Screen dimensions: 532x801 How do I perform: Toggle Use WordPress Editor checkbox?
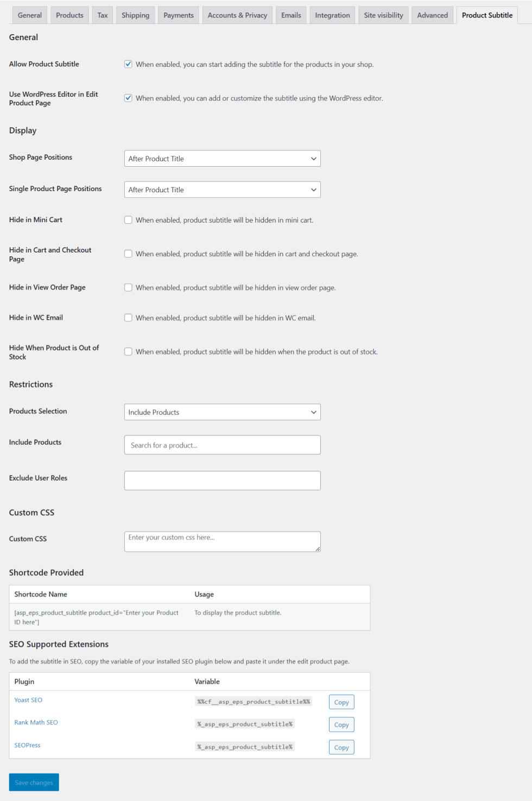128,98
